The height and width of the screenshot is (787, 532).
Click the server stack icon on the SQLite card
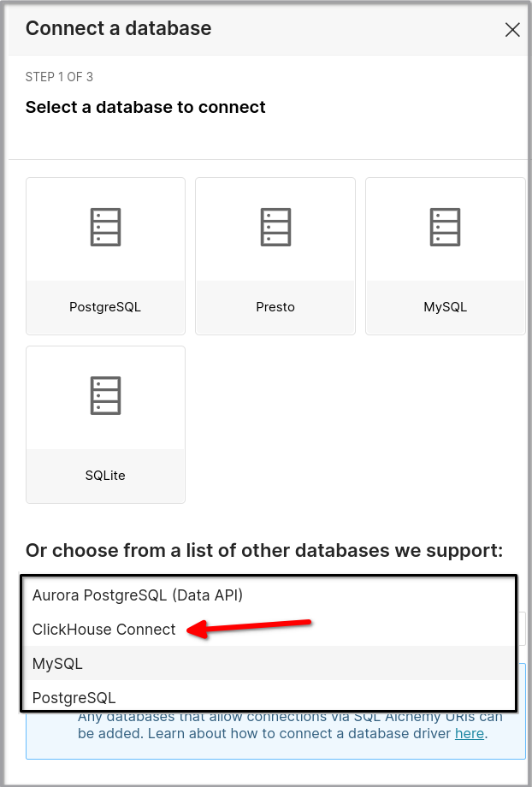click(104, 395)
